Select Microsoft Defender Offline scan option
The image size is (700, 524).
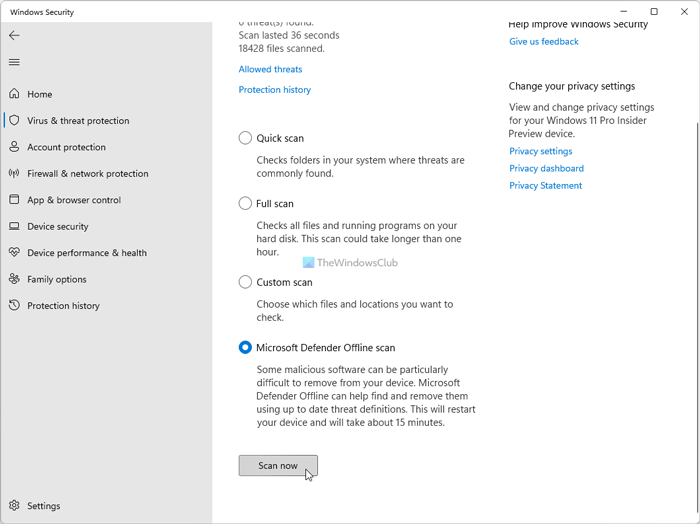pos(245,348)
